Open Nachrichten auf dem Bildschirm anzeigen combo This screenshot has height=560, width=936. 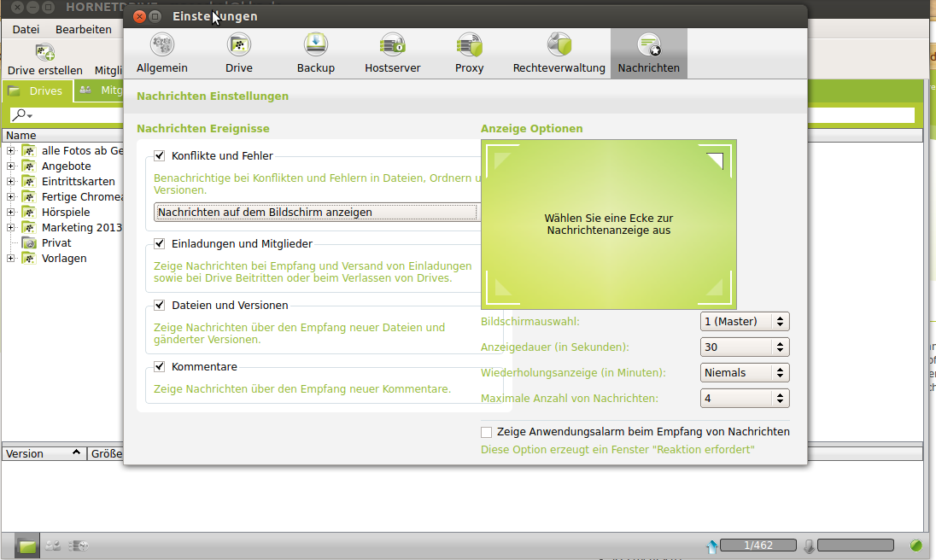point(317,213)
